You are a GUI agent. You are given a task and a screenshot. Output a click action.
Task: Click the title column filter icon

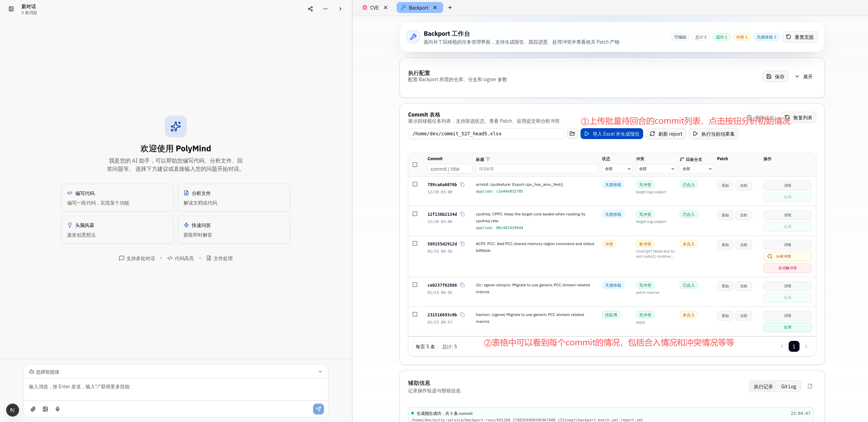click(488, 159)
